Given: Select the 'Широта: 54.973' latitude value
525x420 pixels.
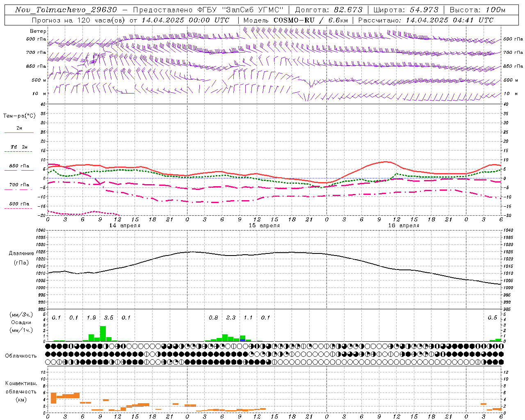Looking at the screenshot, I should 406,10.
